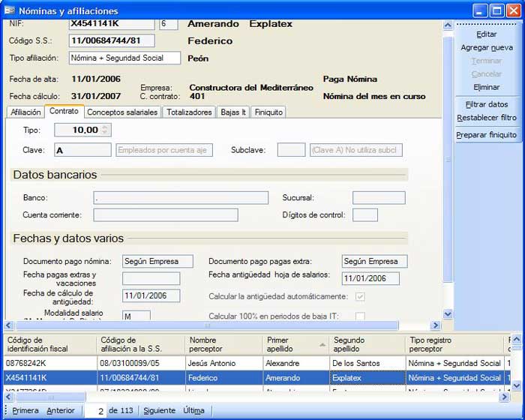Open the Finiquito tab

pyautogui.click(x=268, y=112)
